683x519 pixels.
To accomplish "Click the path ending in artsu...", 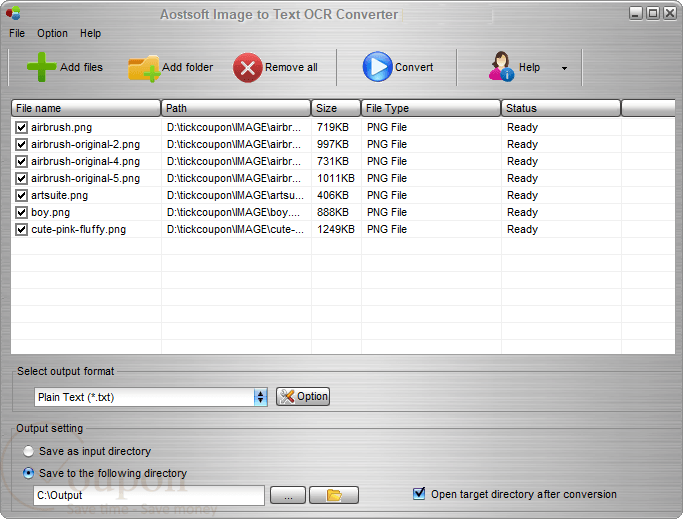I will (235, 195).
